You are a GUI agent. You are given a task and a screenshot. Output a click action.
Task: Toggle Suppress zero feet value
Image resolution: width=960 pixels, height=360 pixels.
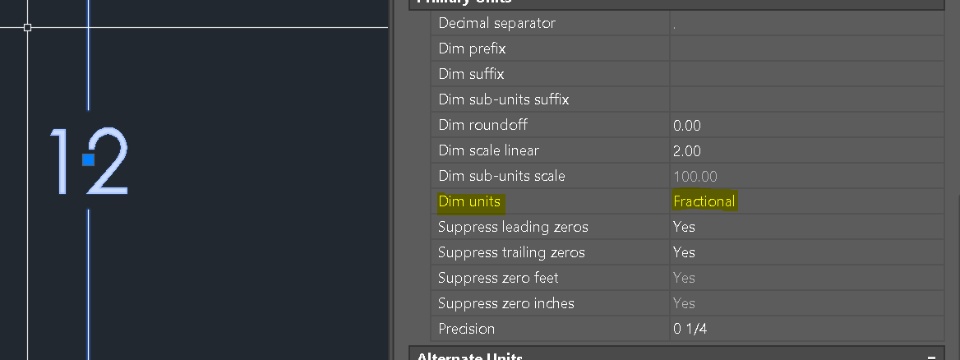tap(806, 278)
